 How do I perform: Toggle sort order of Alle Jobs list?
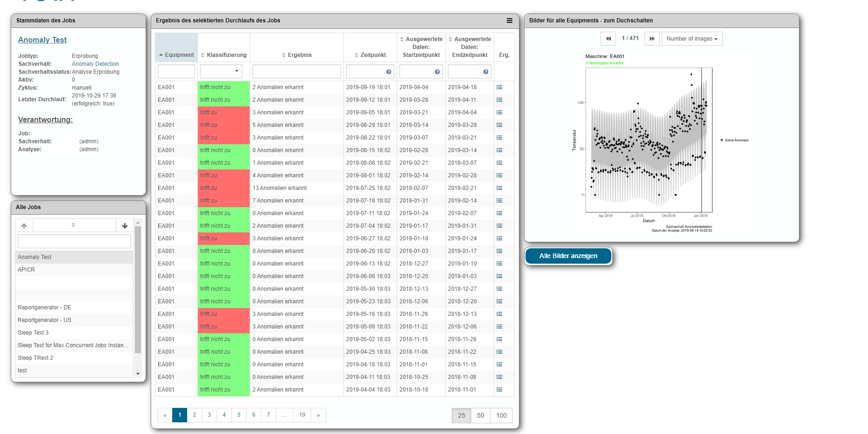[x=73, y=225]
